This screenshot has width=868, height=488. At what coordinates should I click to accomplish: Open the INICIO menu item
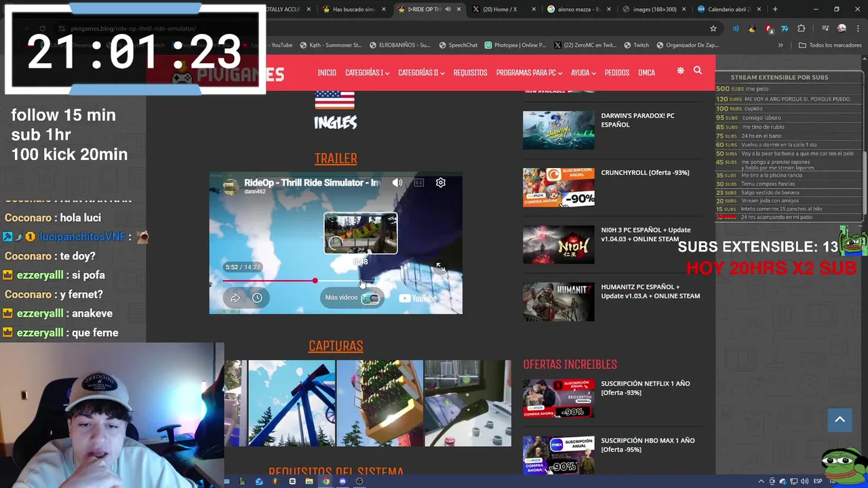tap(327, 73)
